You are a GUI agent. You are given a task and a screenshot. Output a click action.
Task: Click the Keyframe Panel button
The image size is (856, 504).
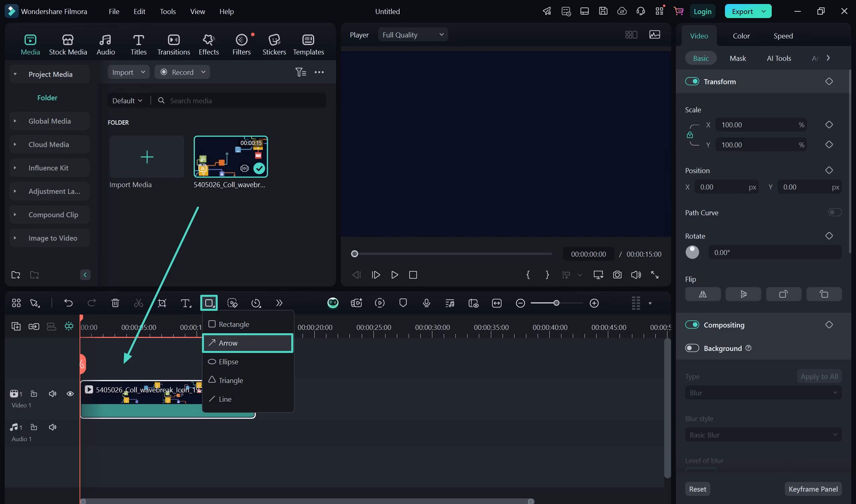tap(813, 489)
